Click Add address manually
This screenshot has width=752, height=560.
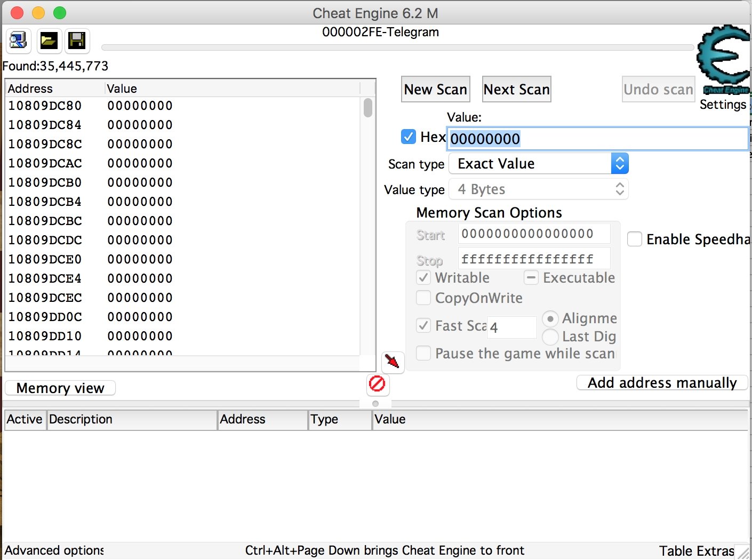(x=661, y=382)
